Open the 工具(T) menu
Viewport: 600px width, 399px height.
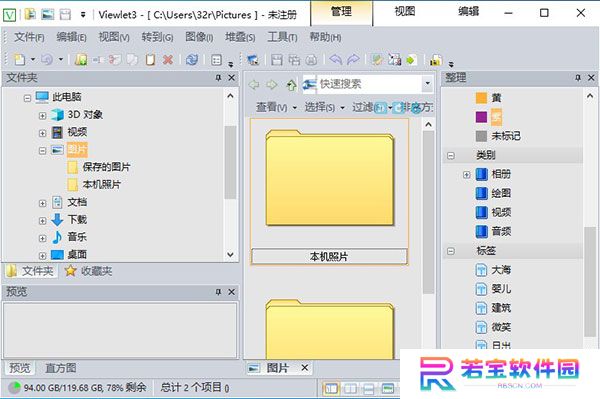[x=282, y=37]
